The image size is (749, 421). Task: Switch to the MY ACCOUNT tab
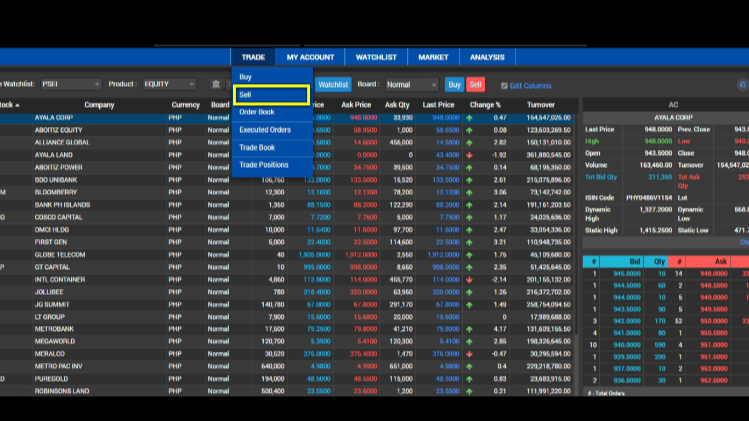310,57
